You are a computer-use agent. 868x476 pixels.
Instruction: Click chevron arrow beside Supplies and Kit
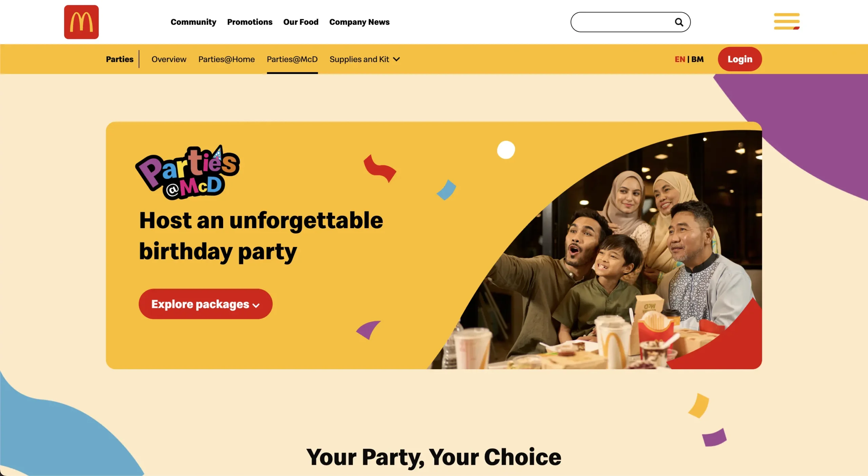pyautogui.click(x=396, y=59)
